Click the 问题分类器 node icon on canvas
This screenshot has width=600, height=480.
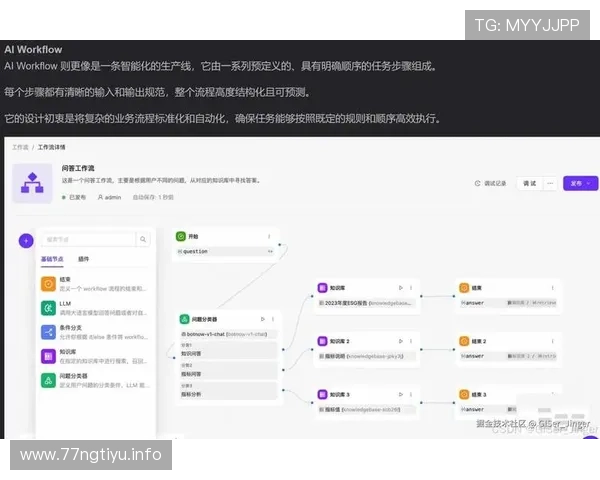(x=184, y=319)
